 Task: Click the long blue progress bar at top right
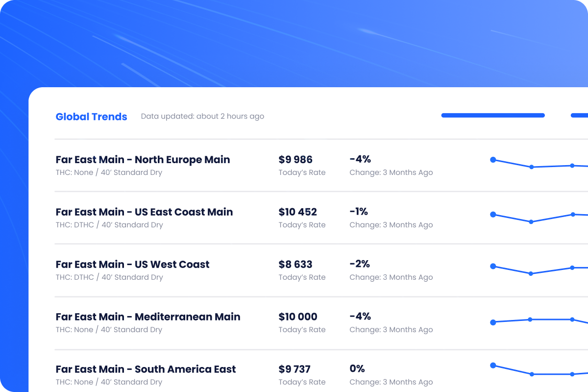(492, 115)
